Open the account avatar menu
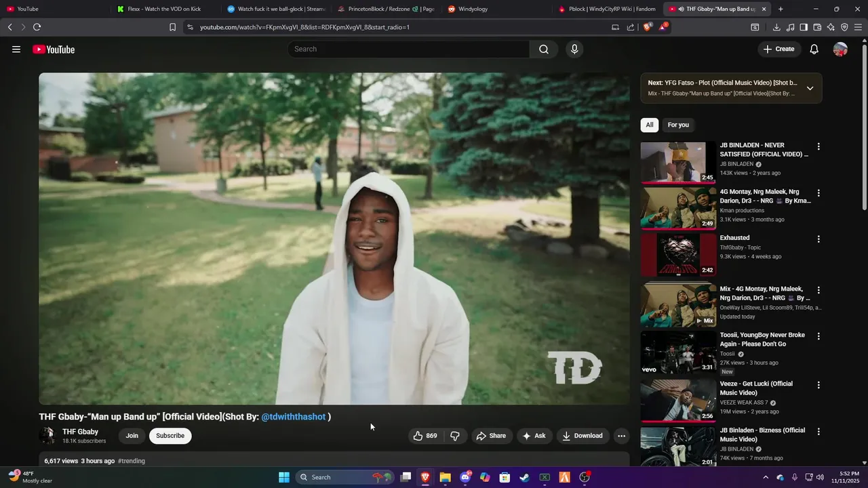The image size is (868, 488). coord(840,49)
